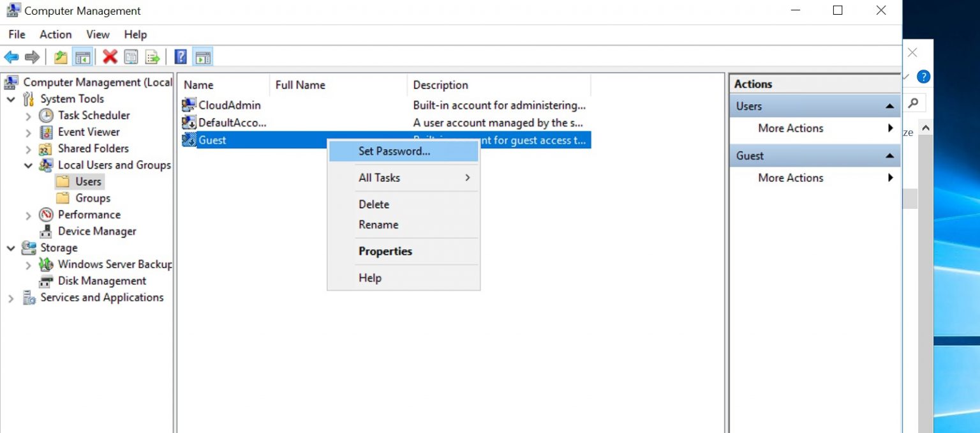Open Properties via the toolbar icon
This screenshot has height=433, width=980.
[131, 56]
